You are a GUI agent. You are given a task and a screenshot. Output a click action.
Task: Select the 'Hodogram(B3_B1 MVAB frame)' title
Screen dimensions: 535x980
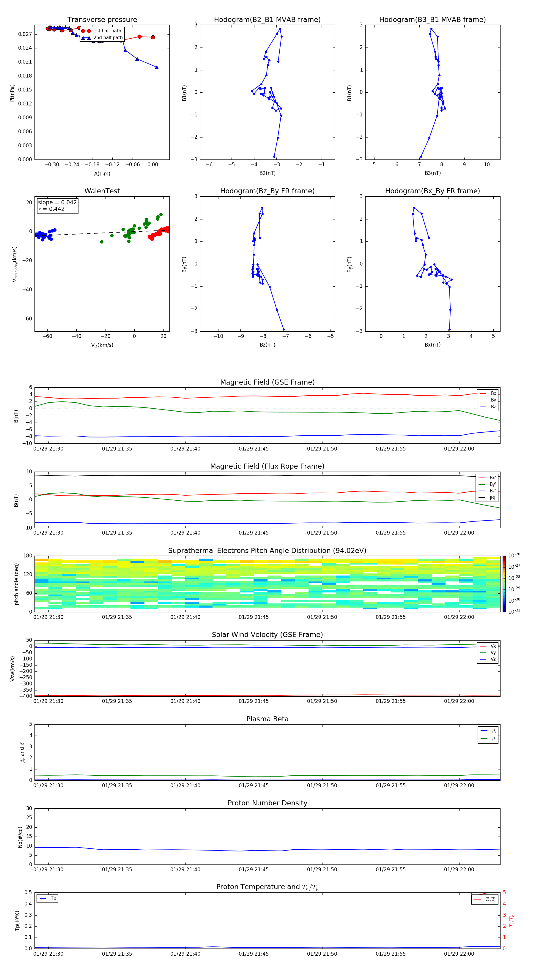[432, 20]
